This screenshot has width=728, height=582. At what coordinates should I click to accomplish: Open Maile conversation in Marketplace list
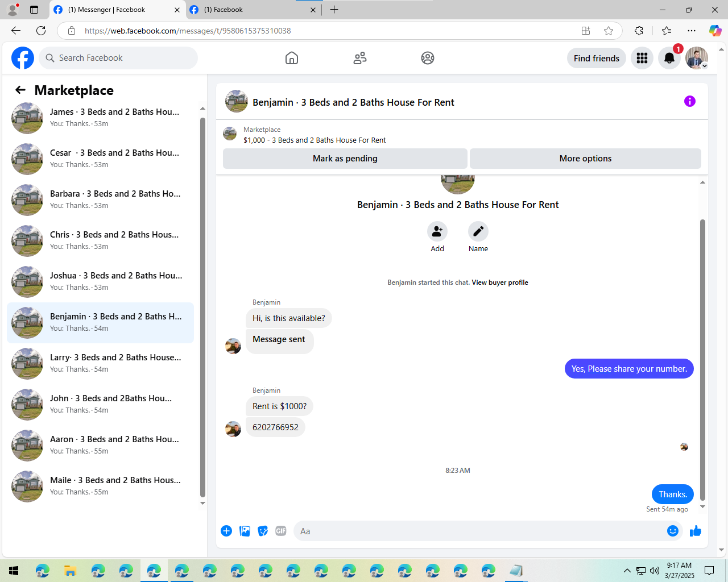pos(100,487)
